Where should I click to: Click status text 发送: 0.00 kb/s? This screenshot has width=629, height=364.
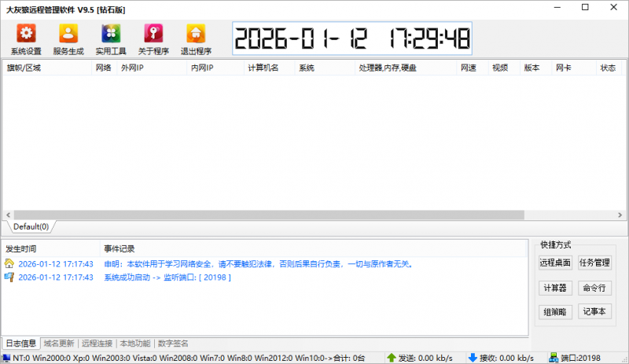point(425,358)
